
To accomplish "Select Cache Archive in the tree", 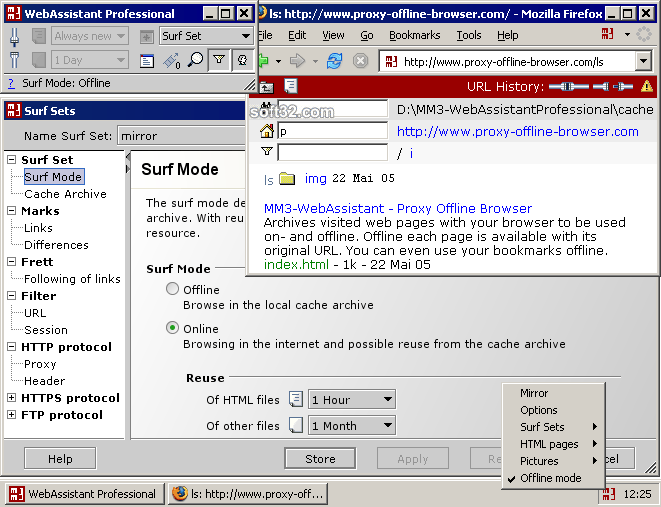I will 65,194.
